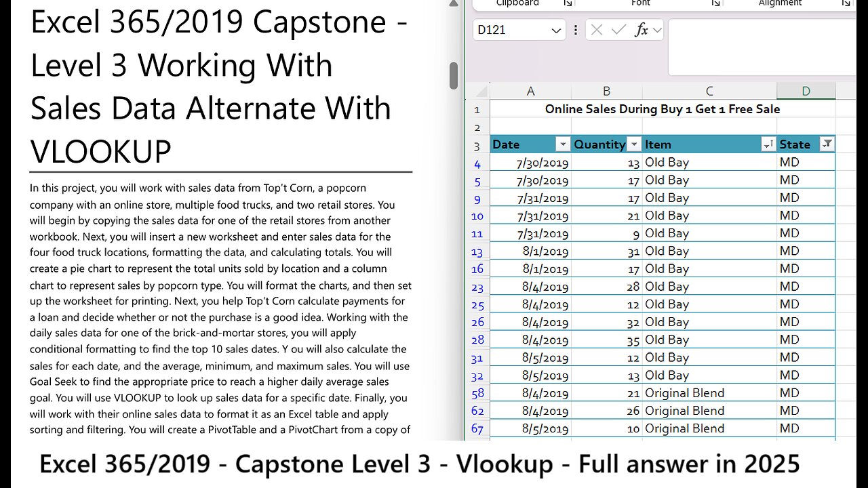Open the Quantity column filter dropdown
The width and height of the screenshot is (868, 488).
tap(634, 144)
